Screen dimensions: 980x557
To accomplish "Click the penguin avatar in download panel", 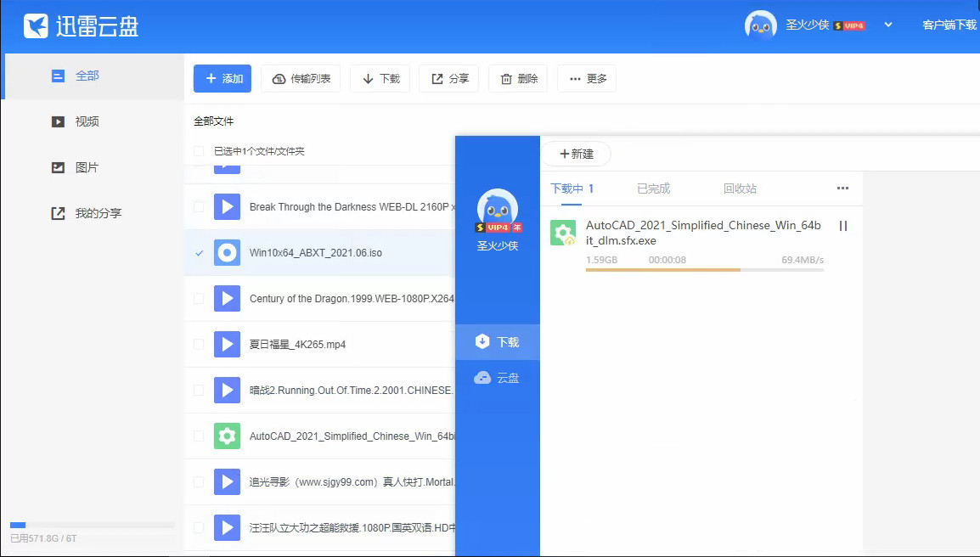I will [x=498, y=208].
